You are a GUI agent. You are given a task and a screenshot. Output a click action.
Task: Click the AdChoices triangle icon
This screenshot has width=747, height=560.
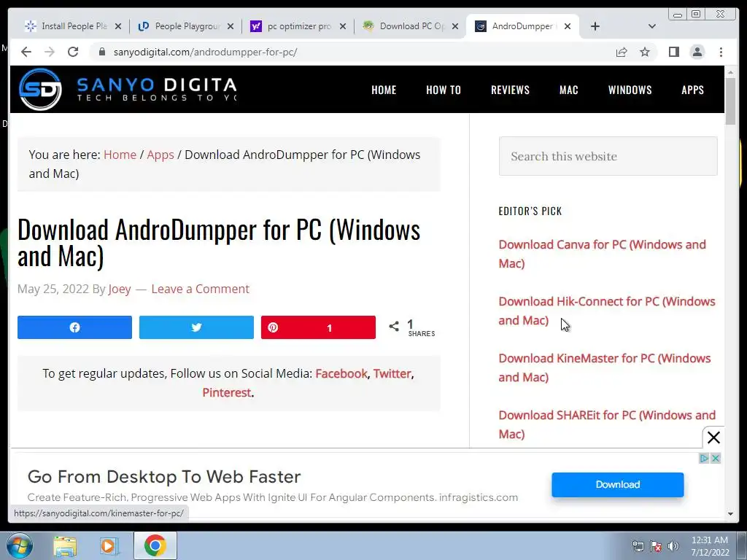(x=704, y=459)
